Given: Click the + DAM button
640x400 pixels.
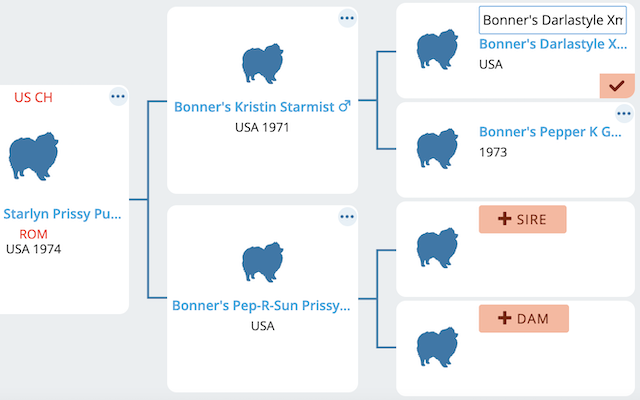Looking at the screenshot, I should [524, 318].
